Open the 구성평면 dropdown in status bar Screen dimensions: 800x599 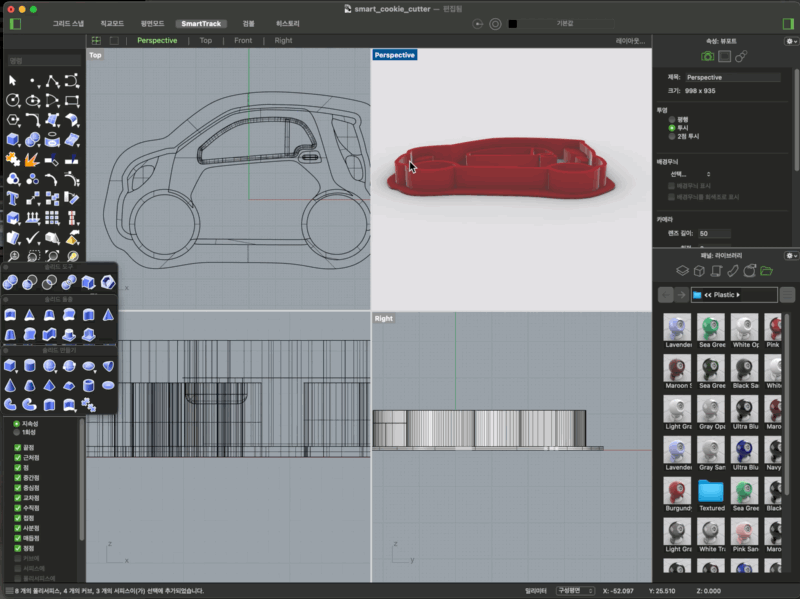[x=576, y=590]
